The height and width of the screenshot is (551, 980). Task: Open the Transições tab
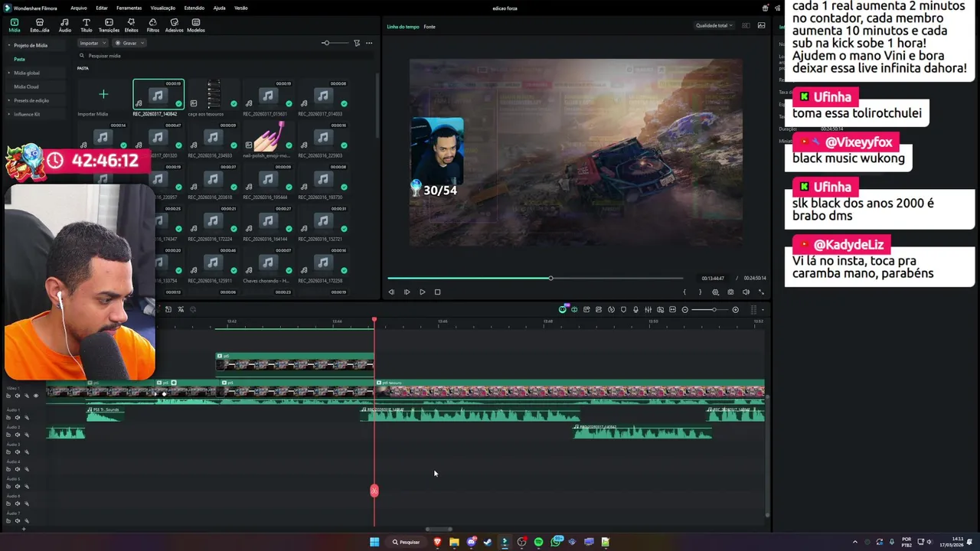click(109, 25)
